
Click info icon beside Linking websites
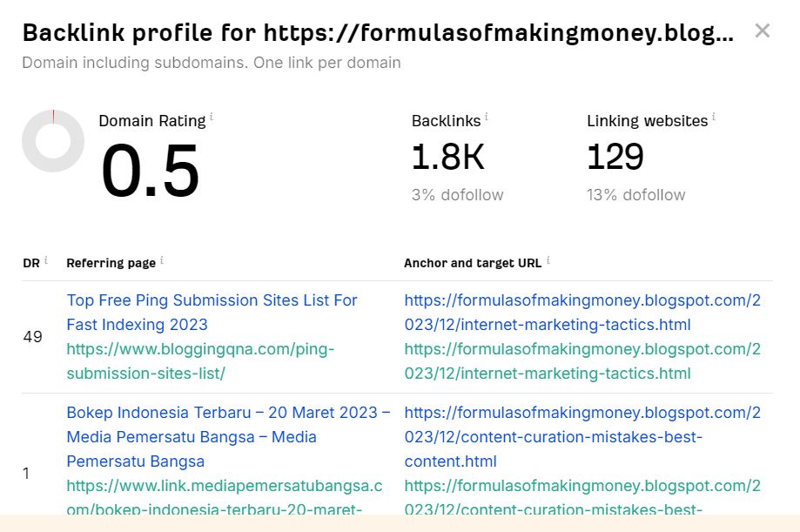point(714,116)
